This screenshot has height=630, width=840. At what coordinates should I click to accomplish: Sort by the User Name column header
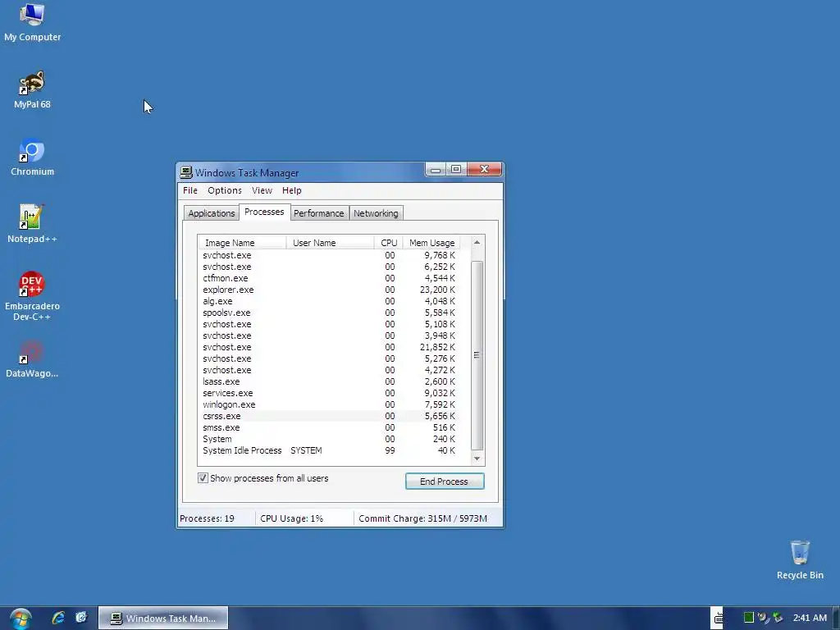pos(330,243)
